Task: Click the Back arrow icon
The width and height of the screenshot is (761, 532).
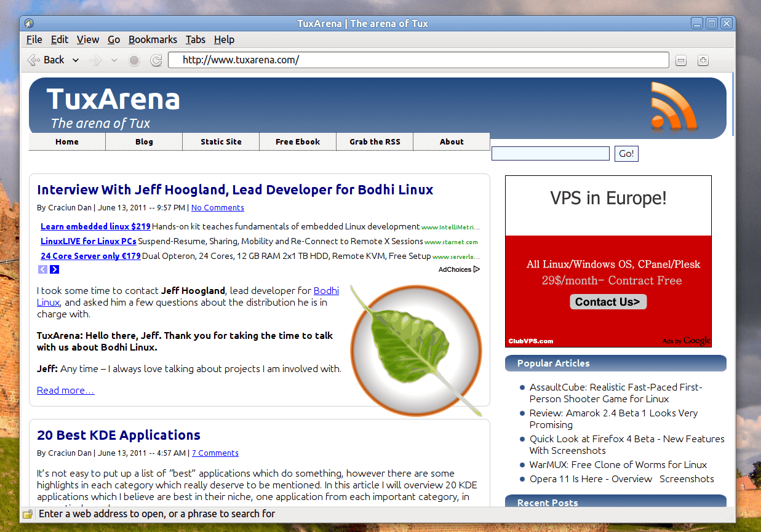Action: tap(33, 60)
